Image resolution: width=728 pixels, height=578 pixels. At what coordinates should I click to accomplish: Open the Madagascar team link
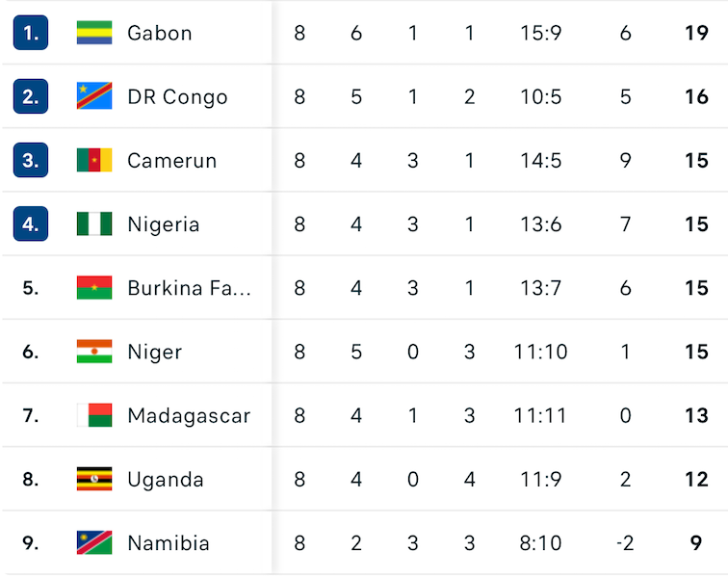pos(189,415)
